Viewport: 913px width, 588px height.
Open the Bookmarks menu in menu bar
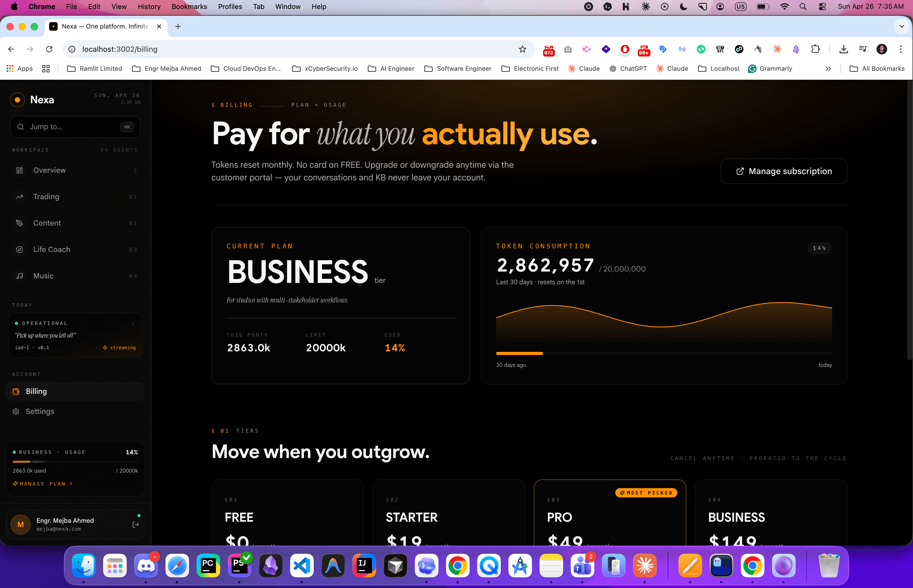189,7
